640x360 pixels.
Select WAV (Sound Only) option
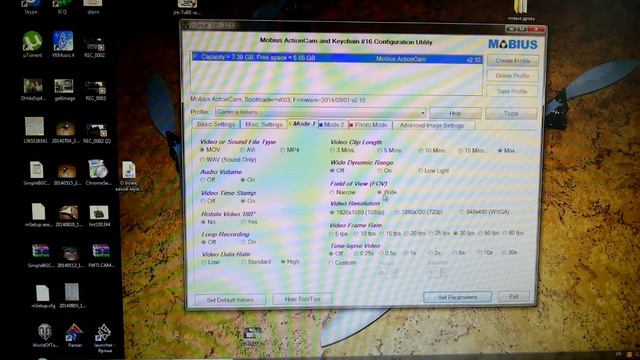coord(228,160)
